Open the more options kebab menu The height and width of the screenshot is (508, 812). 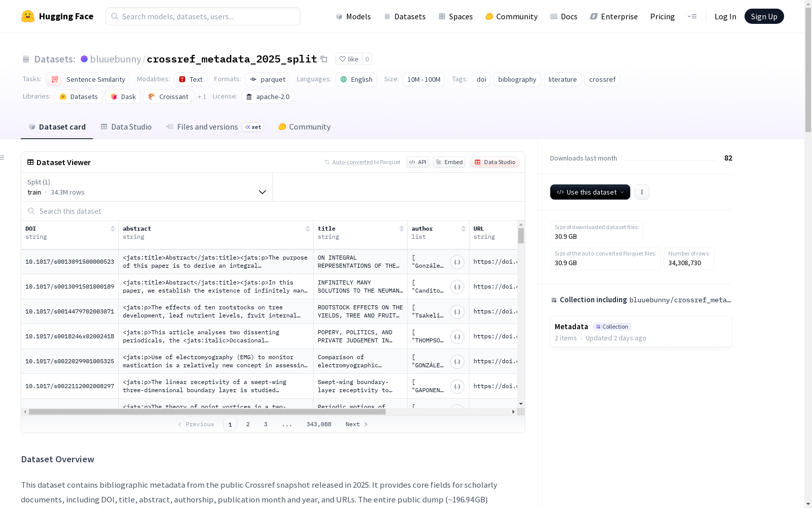[642, 192]
